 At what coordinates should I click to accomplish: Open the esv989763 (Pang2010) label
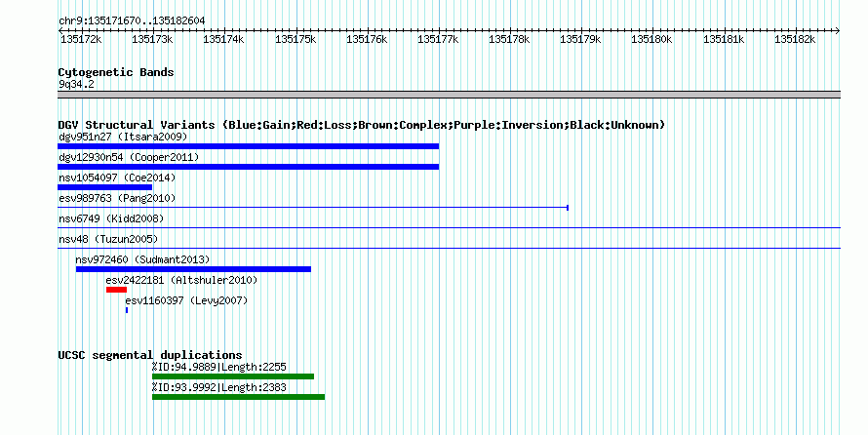pyautogui.click(x=117, y=198)
